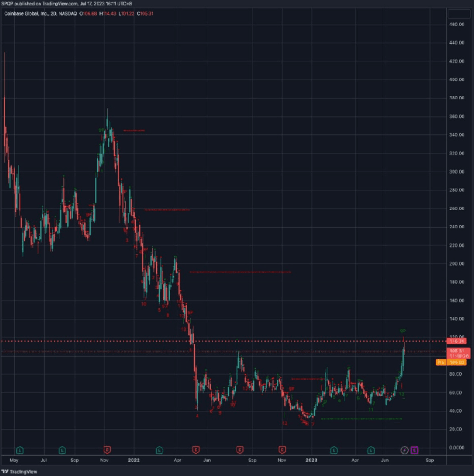Click the green earnings marker right of 2023 label
This screenshot has height=476, width=474.
334,450
